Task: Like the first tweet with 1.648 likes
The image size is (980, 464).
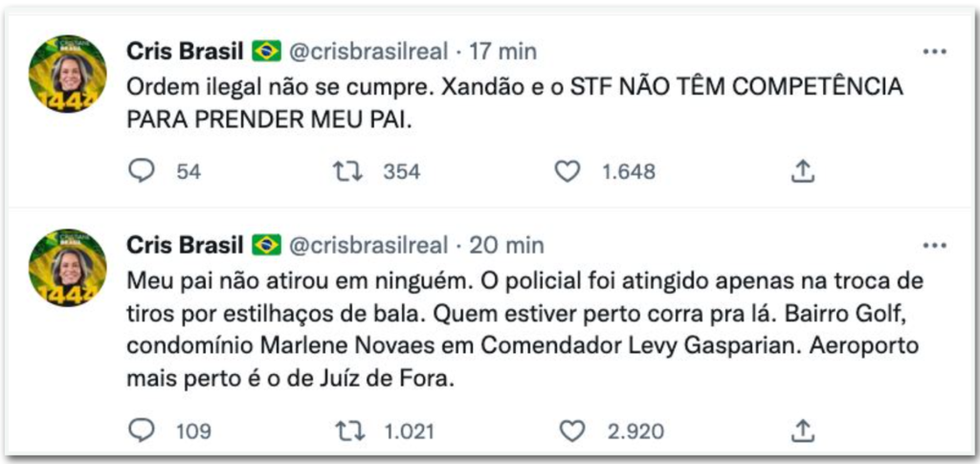Action: point(568,171)
